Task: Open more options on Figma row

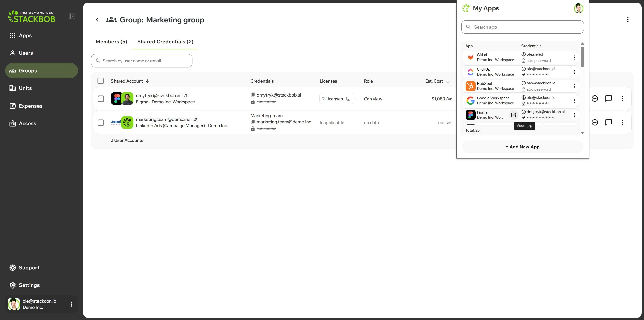Action: click(x=623, y=99)
